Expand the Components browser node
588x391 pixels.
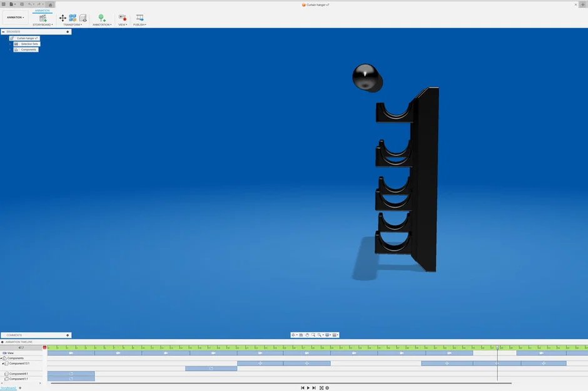(10, 50)
